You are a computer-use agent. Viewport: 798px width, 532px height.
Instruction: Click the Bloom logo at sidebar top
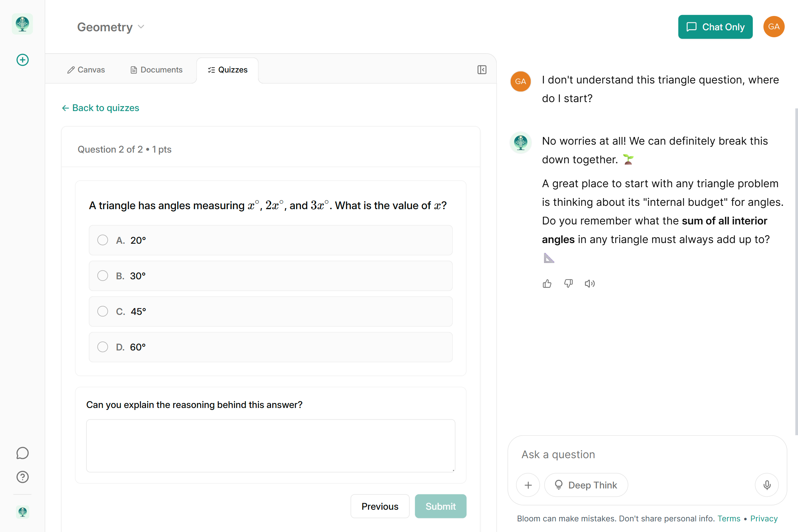22,24
